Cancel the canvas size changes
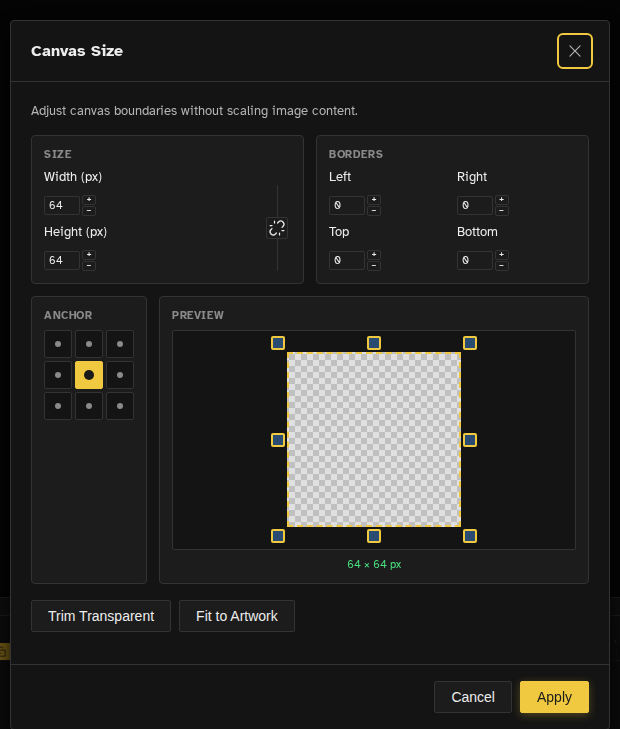 473,697
